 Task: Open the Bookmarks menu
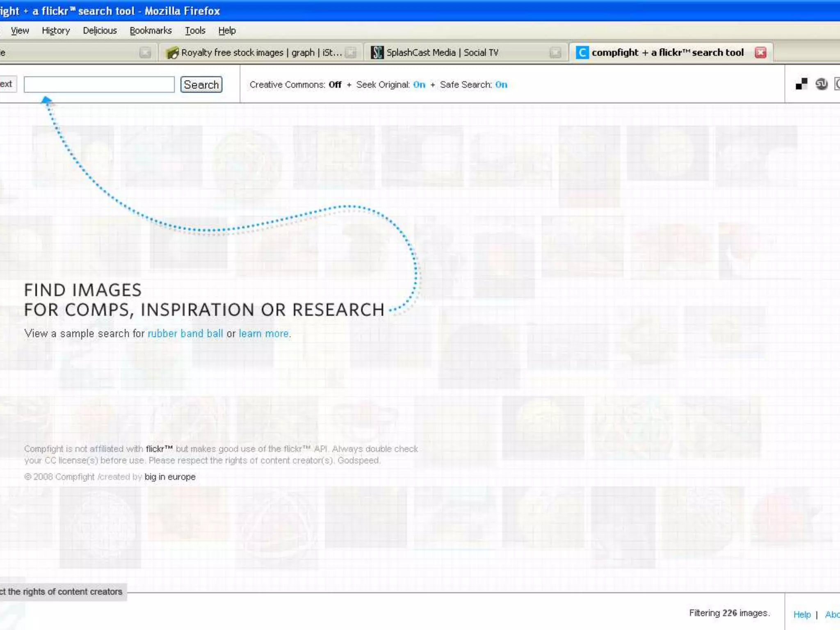pyautogui.click(x=151, y=31)
